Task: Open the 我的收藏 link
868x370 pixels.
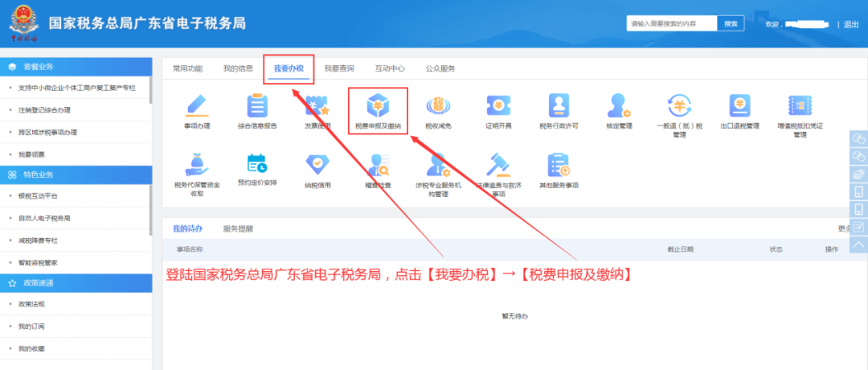Action: tap(31, 348)
